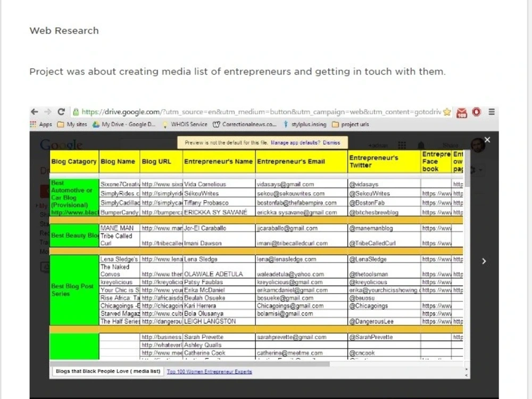Select the vidasays@gmail.com cell

point(302,184)
